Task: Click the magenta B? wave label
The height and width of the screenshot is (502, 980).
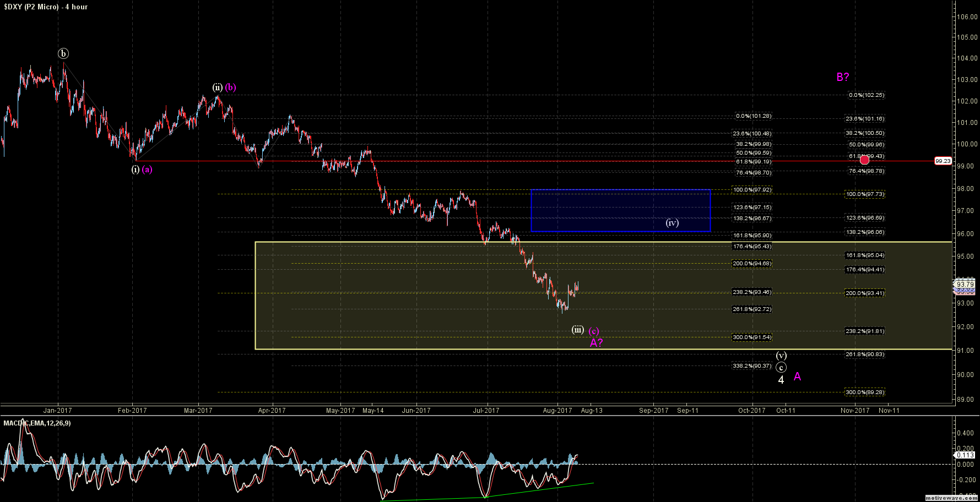Action: pyautogui.click(x=842, y=77)
